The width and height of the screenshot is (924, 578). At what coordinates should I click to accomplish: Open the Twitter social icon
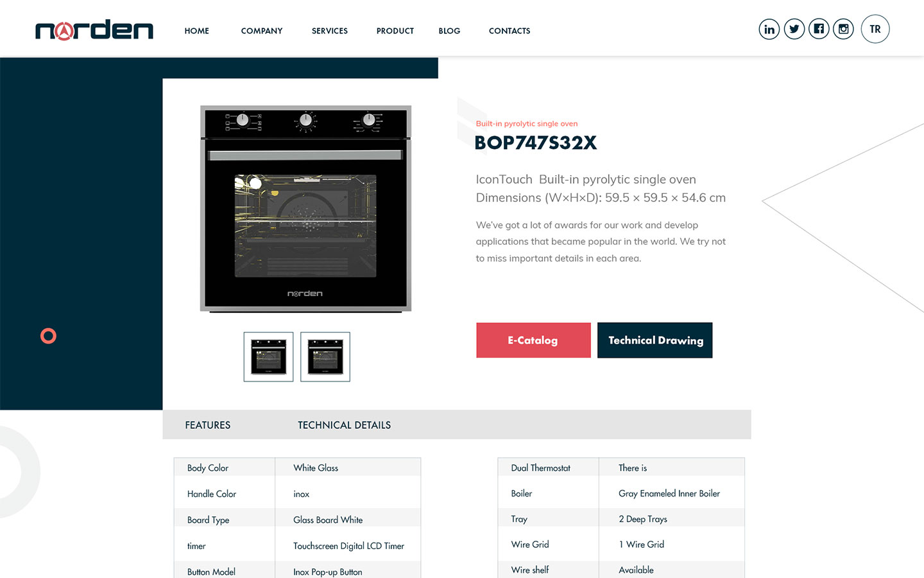point(794,29)
